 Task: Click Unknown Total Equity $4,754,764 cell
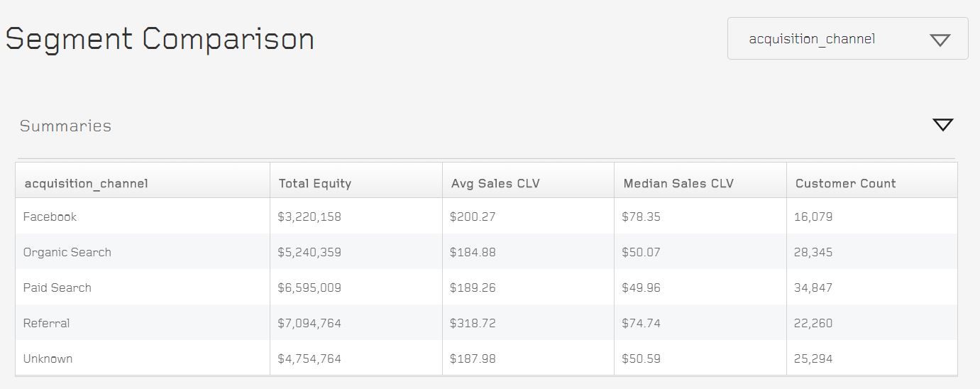[309, 358]
